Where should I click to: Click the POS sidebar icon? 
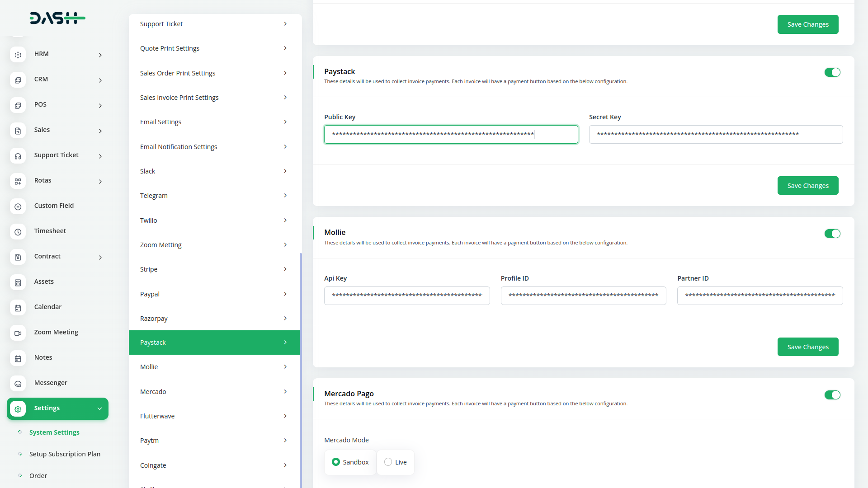18,105
